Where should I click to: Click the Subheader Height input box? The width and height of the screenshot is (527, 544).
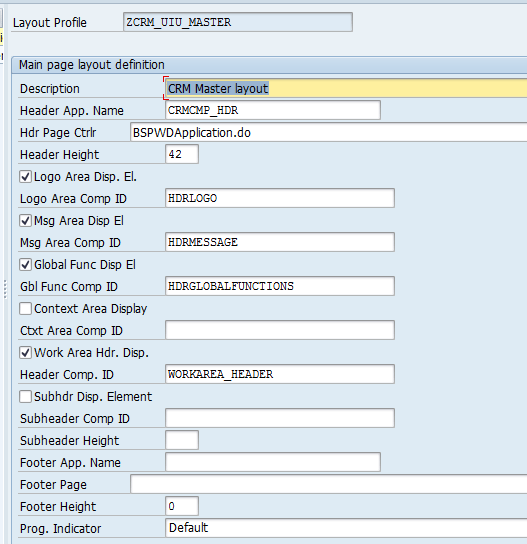click(182, 440)
